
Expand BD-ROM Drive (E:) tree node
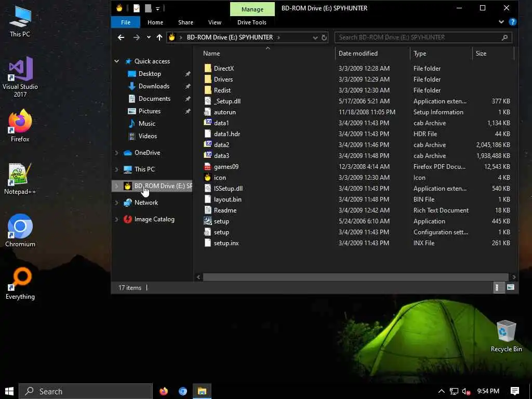(x=117, y=186)
